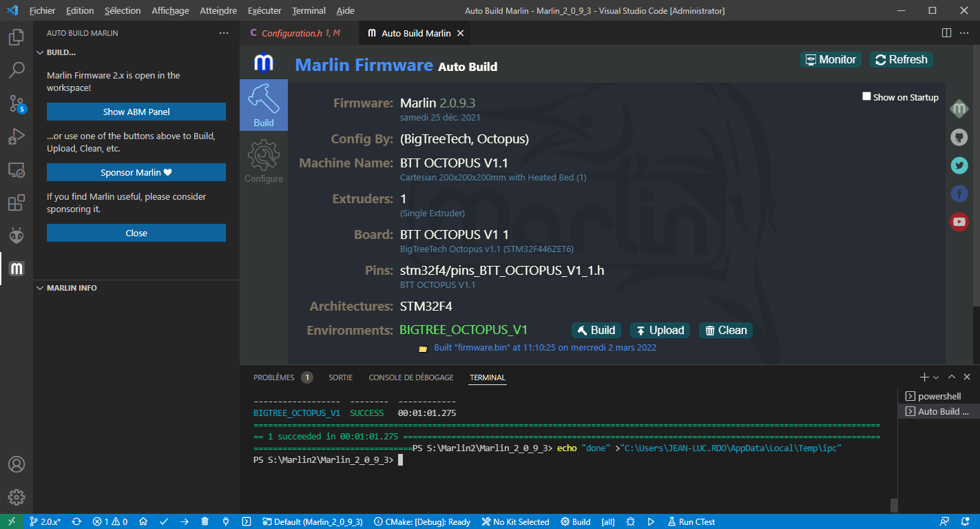Open the Marlin Twitter link icon
980x529 pixels.
959,165
